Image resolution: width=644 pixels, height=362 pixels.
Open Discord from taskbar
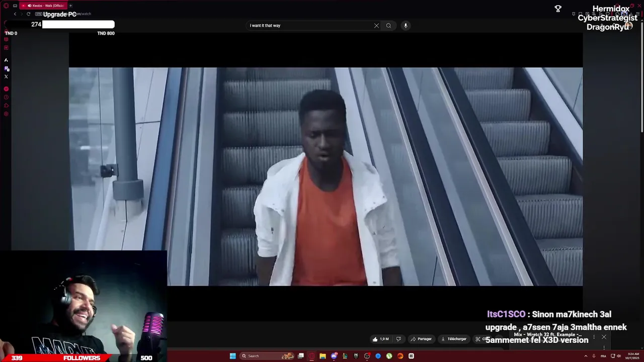(x=334, y=356)
